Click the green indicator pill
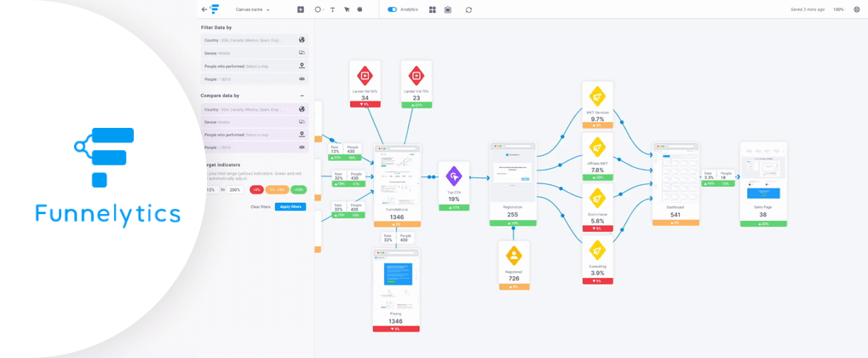The image size is (868, 358). click(298, 189)
